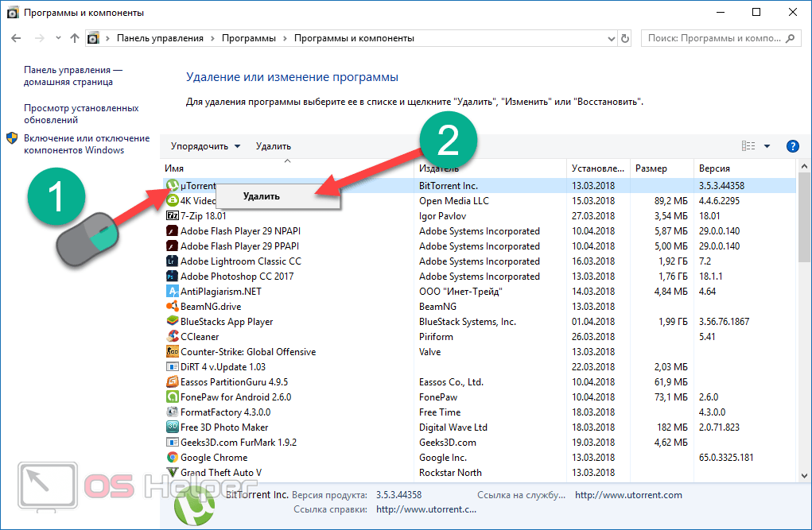Sort by the Издатель column header
The width and height of the screenshot is (812, 530).
point(491,168)
